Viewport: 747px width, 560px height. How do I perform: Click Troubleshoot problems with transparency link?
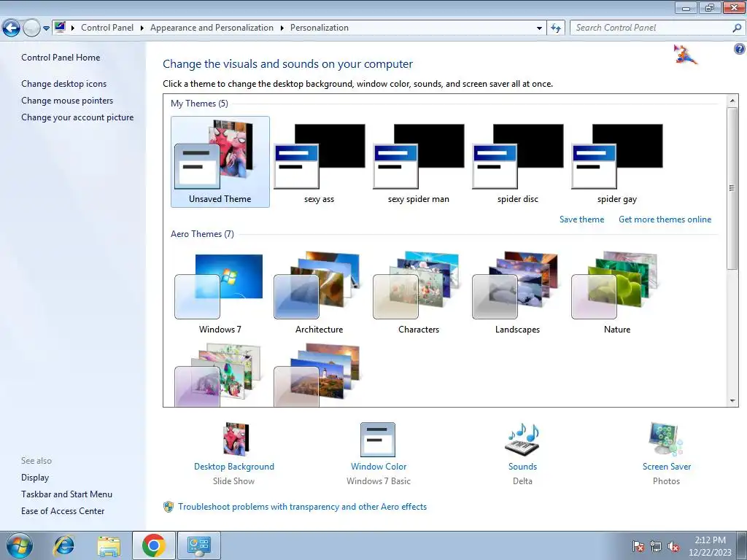click(x=302, y=507)
